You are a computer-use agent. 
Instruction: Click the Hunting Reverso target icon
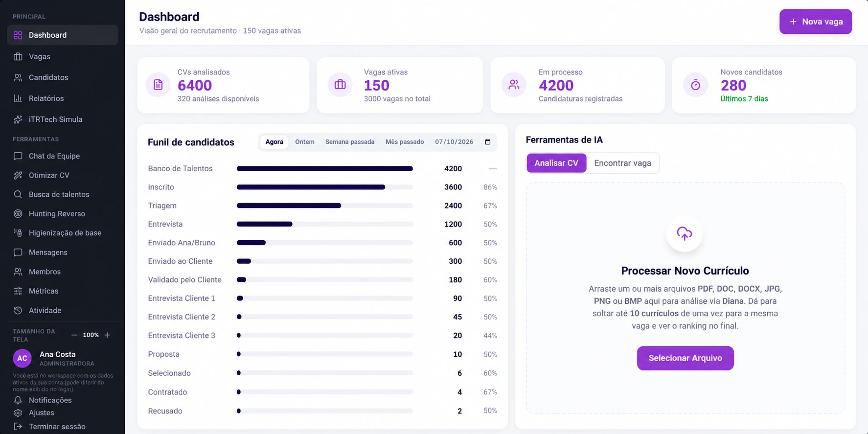pos(18,214)
